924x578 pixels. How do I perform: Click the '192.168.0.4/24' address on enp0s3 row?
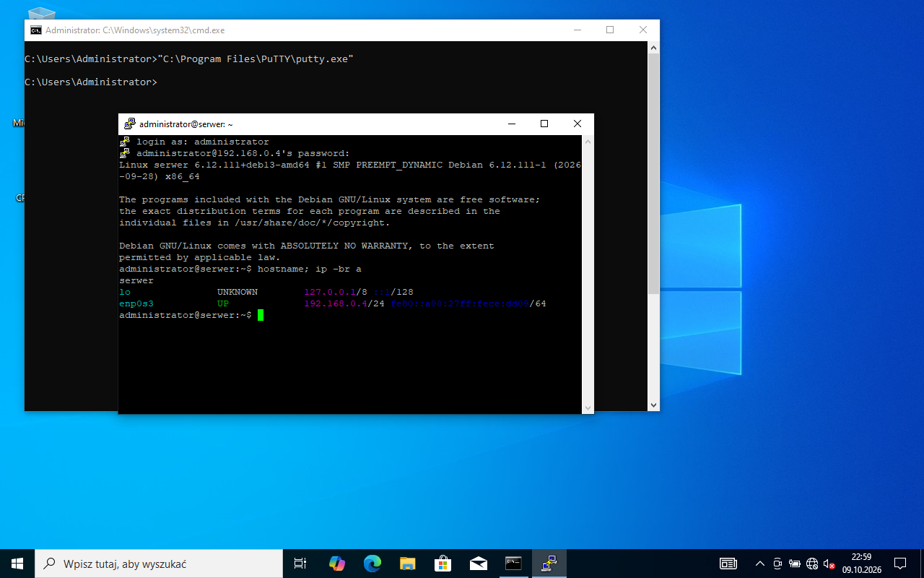[x=344, y=303]
